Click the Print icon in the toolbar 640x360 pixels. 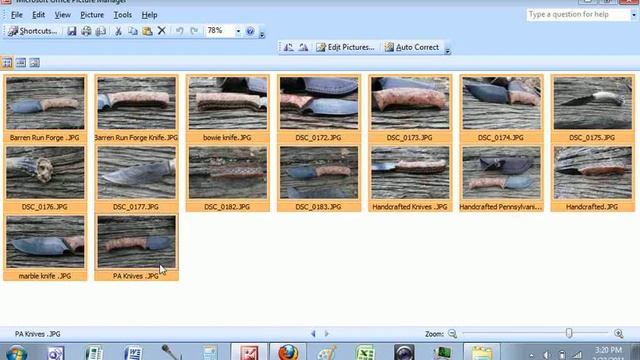coord(86,31)
